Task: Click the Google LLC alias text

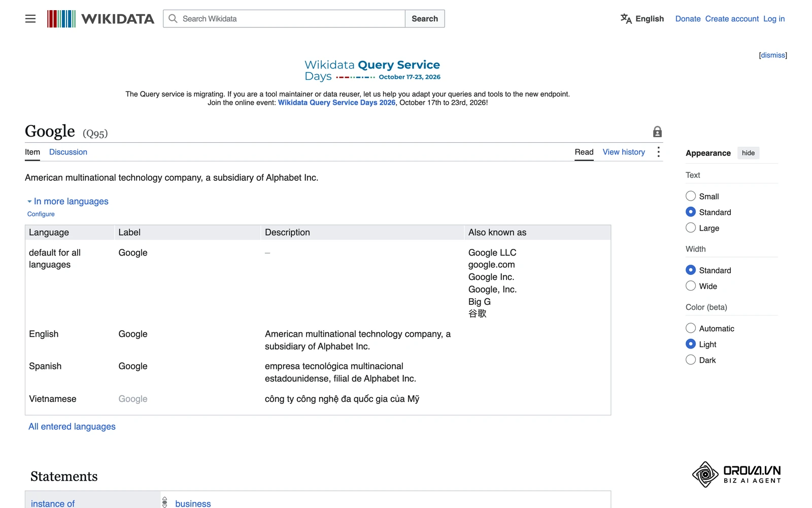Action: click(492, 252)
